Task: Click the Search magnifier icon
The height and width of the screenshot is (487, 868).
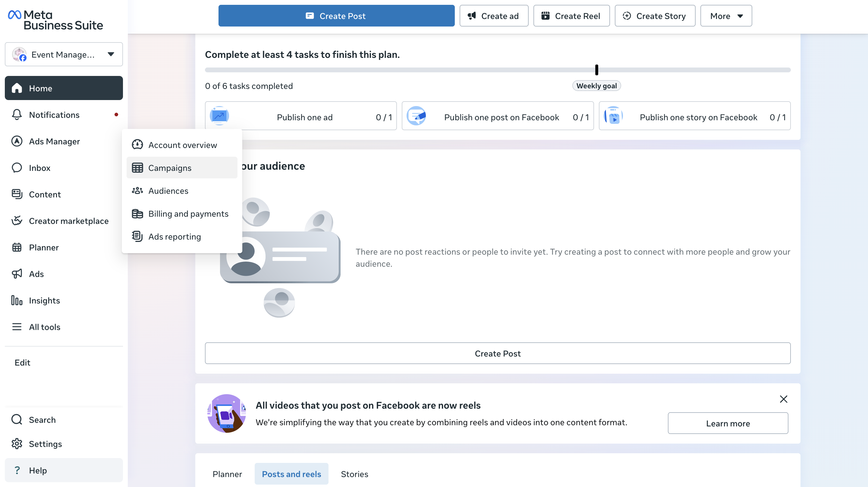Action: (17, 419)
